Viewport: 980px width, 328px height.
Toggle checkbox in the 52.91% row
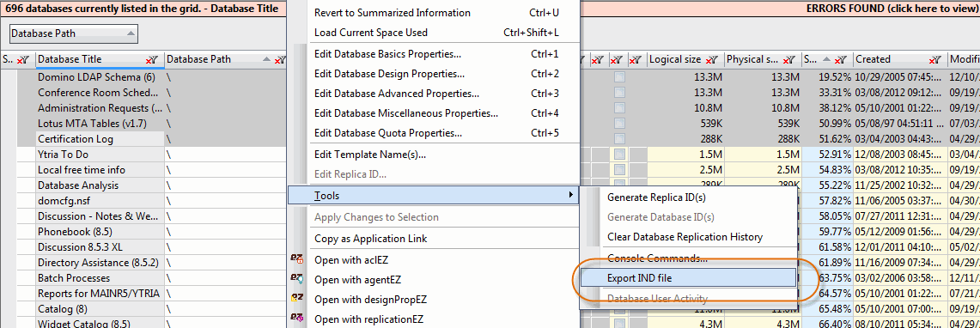(x=618, y=154)
